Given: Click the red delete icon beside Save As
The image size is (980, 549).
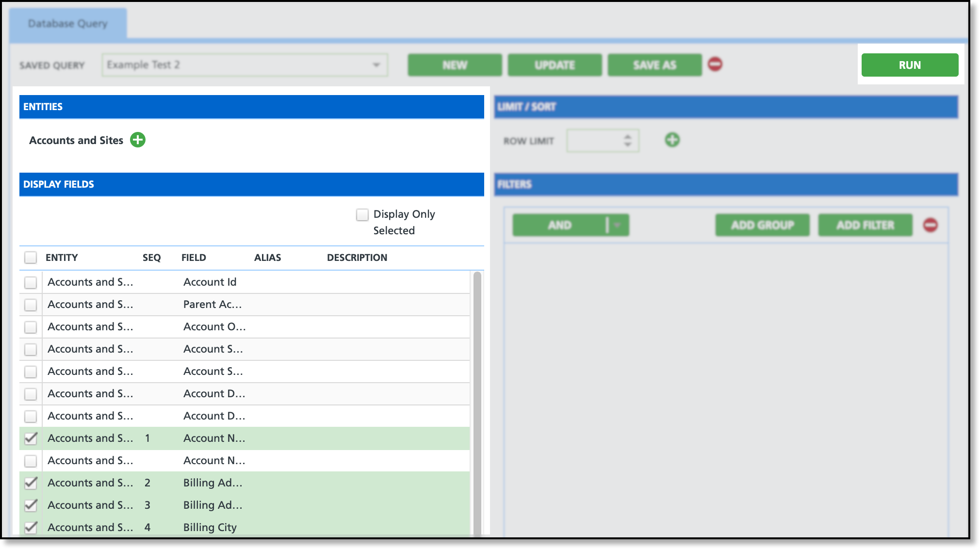Looking at the screenshot, I should point(715,65).
